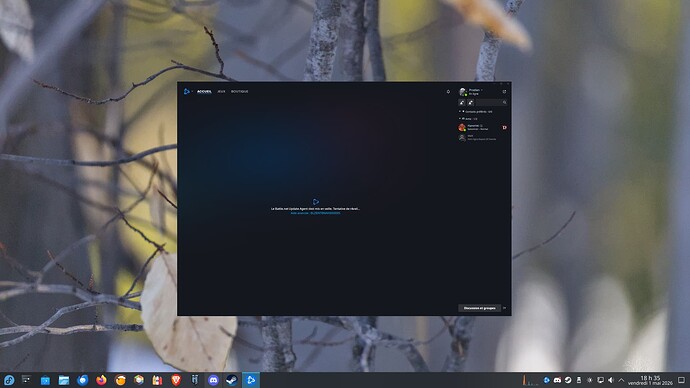Focus the friends search field
This screenshot has width=690, height=388.
491,102
